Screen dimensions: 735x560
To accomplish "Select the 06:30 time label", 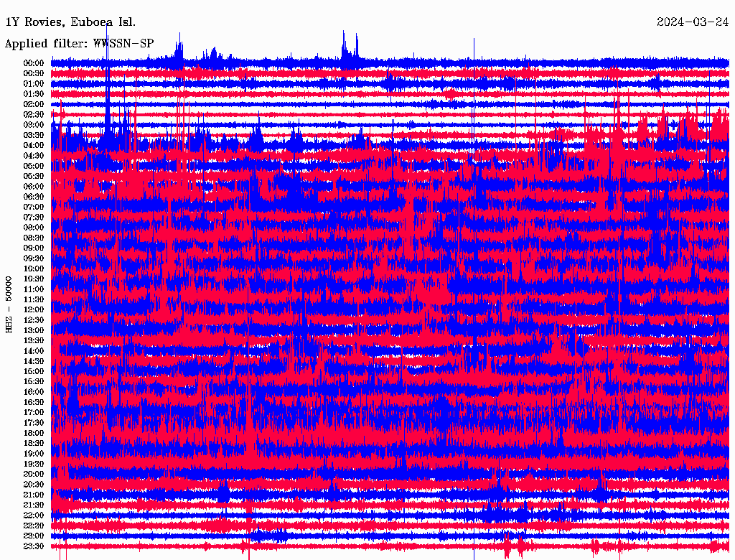I will coord(34,197).
